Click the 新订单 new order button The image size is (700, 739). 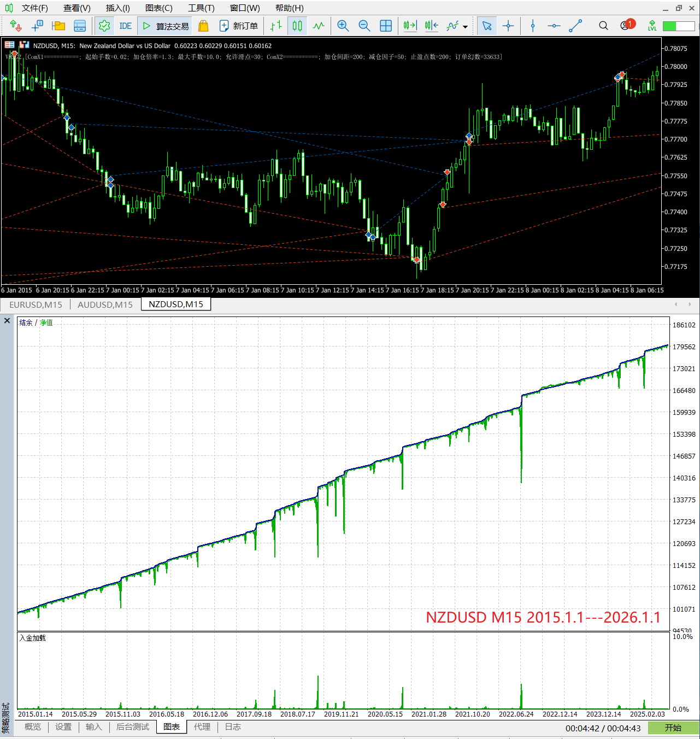239,26
